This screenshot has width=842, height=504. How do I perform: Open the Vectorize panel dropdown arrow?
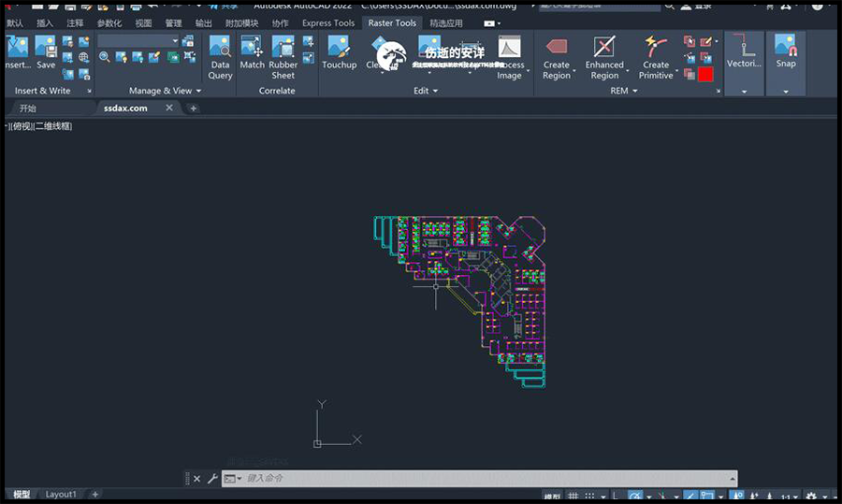click(x=745, y=92)
